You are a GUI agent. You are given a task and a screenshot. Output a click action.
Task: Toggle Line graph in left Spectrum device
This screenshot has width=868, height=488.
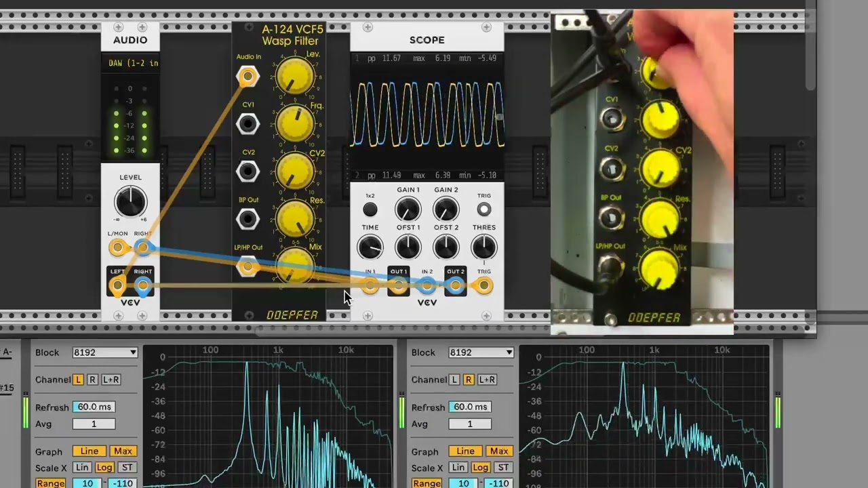point(90,451)
